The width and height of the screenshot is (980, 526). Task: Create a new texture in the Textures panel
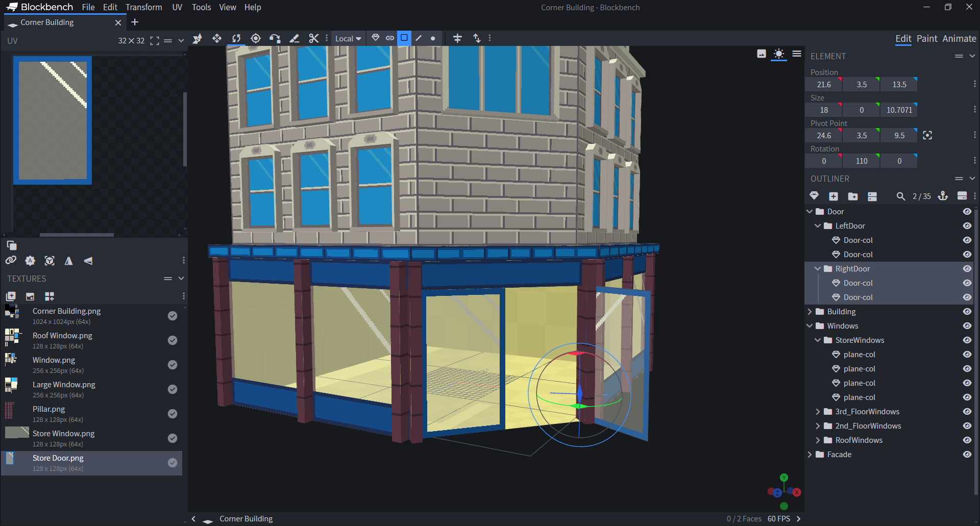click(11, 296)
